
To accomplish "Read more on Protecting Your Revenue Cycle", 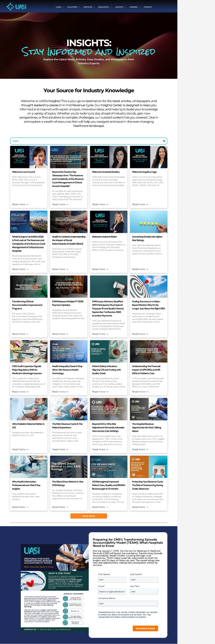I will [x=140, y=507].
